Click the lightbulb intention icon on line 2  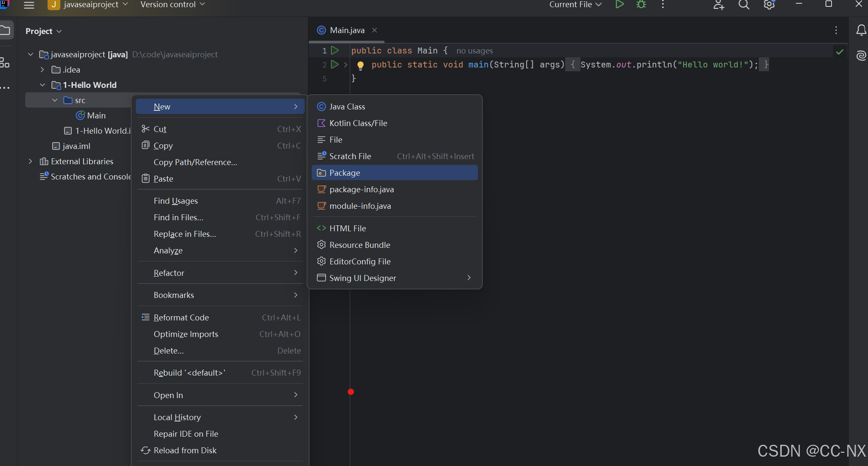(360, 65)
